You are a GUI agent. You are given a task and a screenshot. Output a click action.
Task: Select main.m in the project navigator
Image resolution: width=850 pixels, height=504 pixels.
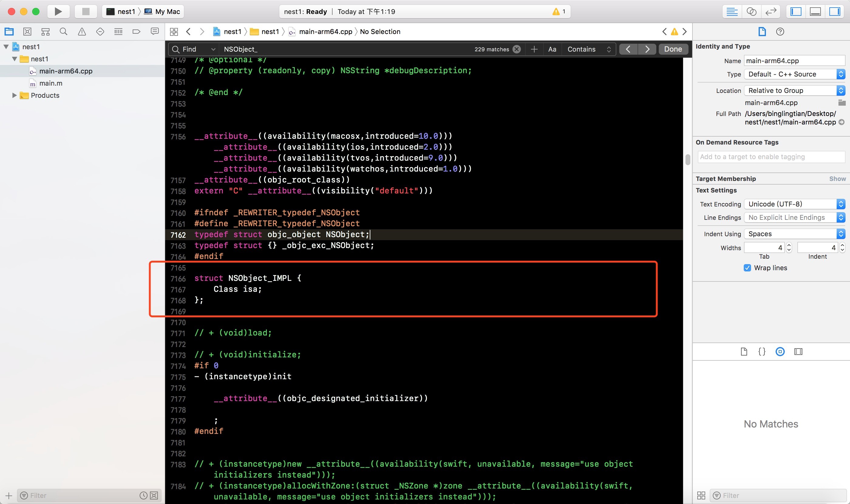click(x=51, y=83)
